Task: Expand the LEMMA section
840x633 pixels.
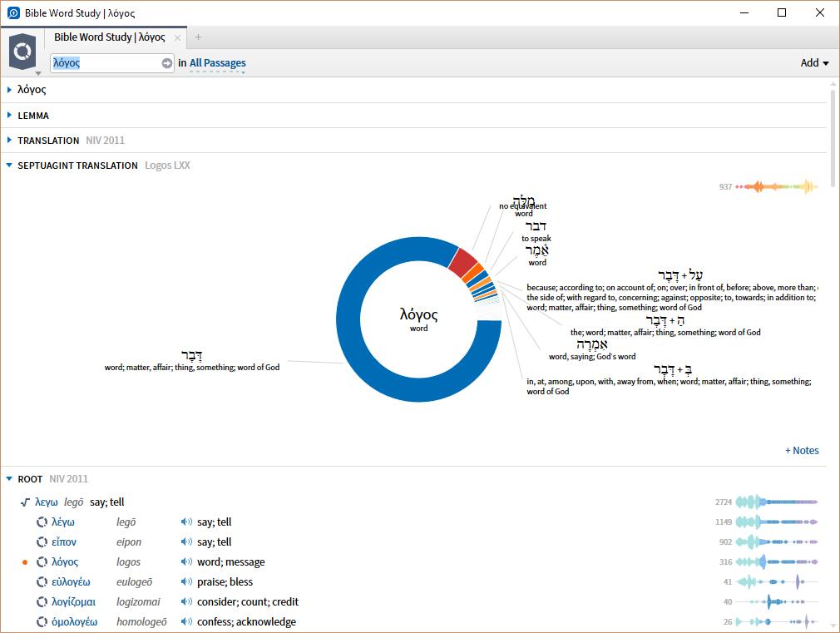Action: point(9,115)
